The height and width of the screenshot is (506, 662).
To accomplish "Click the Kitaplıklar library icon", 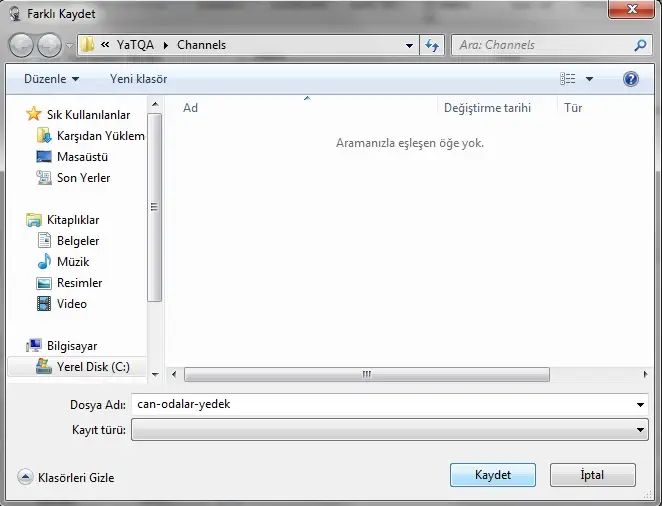I will [33, 220].
